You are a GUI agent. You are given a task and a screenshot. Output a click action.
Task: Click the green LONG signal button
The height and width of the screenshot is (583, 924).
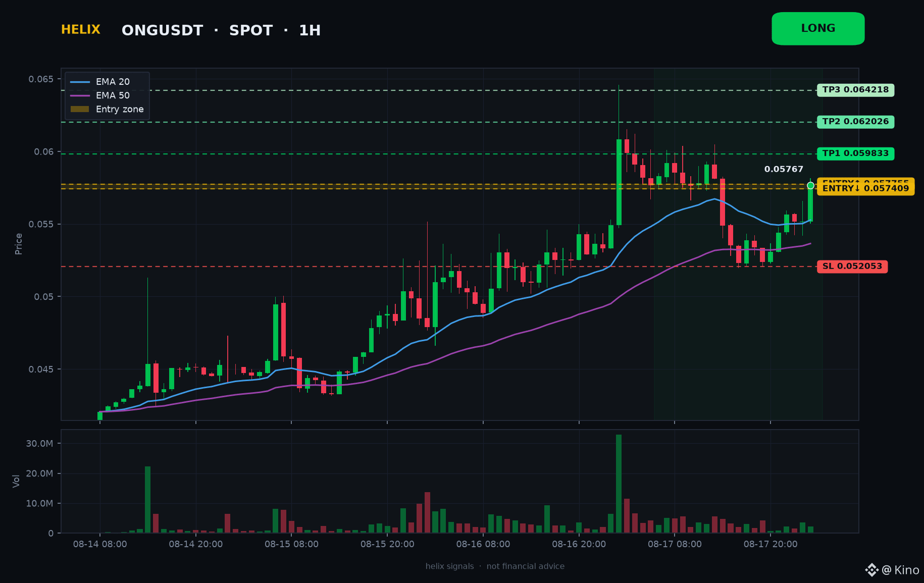pos(818,29)
